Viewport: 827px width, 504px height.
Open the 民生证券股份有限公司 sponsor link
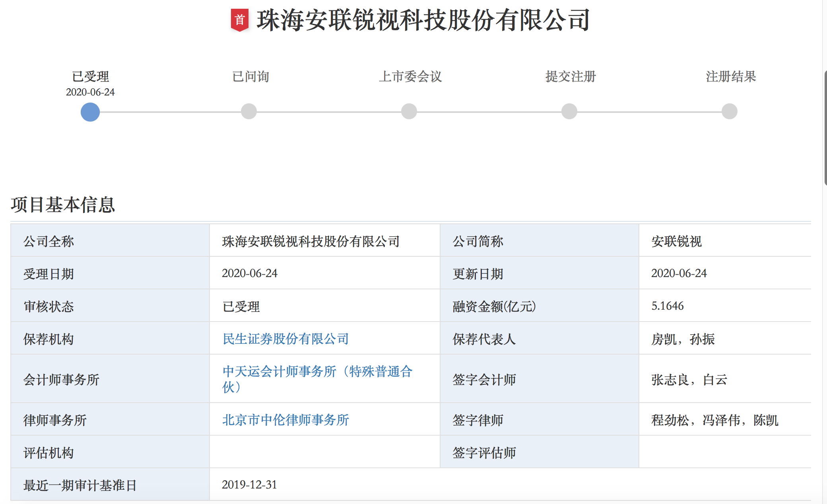[x=285, y=339]
